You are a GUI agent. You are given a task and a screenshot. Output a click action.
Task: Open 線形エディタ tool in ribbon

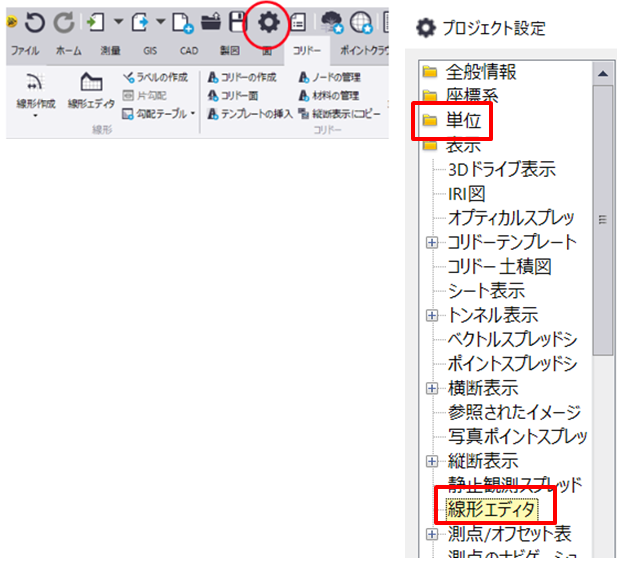(x=91, y=92)
